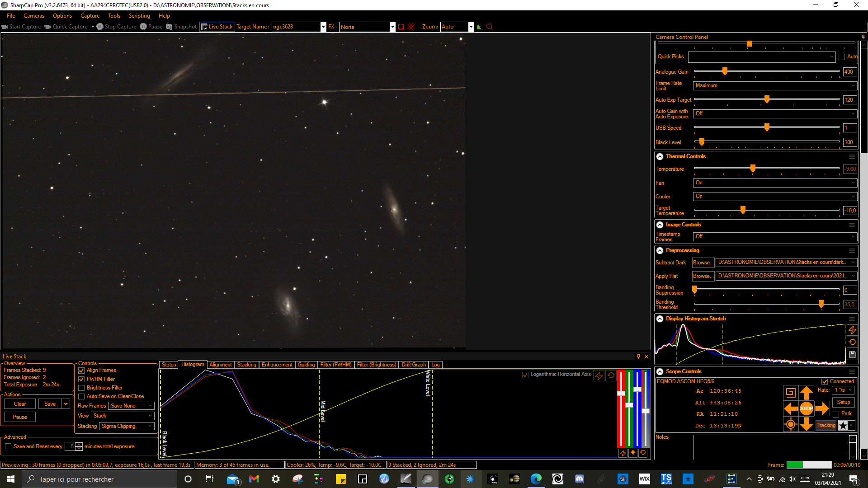
Task: Toggle the Tracking button
Action: (x=826, y=425)
